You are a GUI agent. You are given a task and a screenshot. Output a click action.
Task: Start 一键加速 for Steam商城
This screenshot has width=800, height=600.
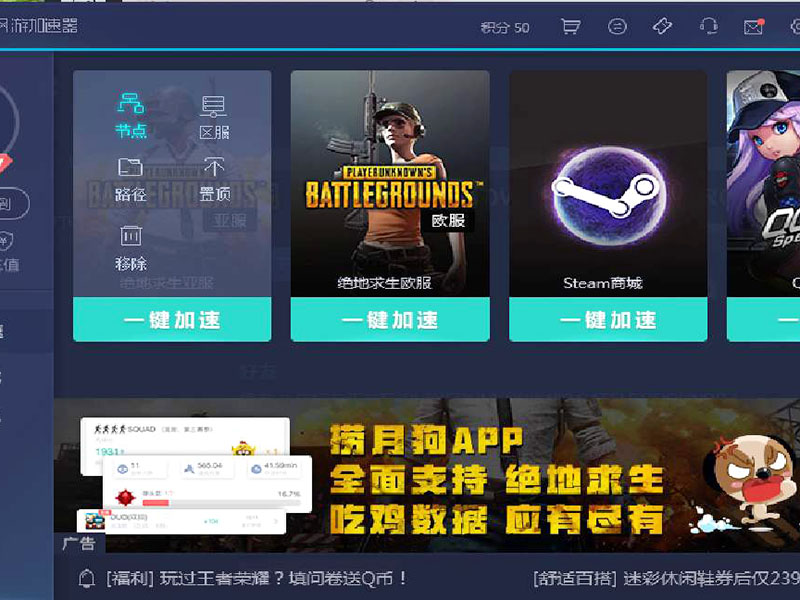tap(608, 320)
